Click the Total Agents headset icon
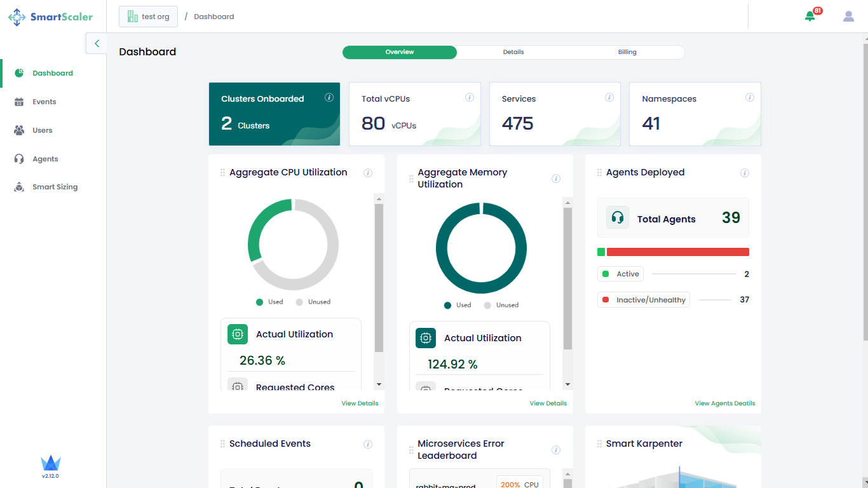Image resolution: width=868 pixels, height=488 pixels. click(617, 218)
